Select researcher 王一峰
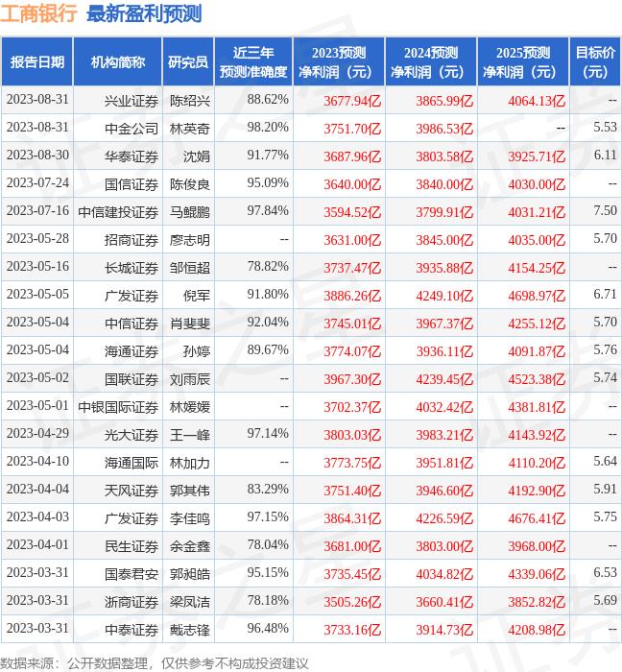The width and height of the screenshot is (622, 672). [190, 435]
